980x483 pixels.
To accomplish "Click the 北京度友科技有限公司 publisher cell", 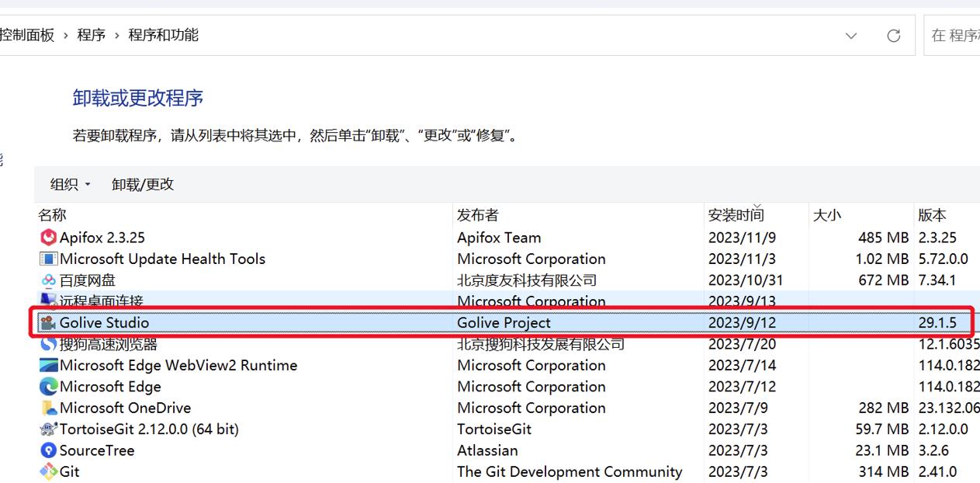I will pos(527,280).
